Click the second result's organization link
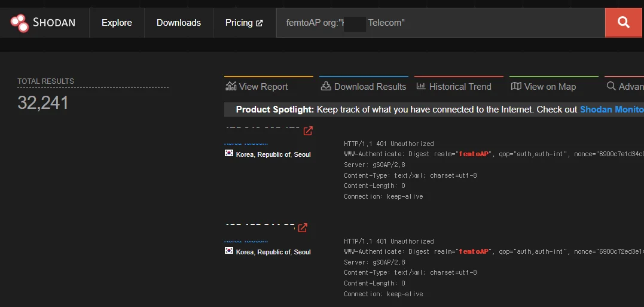 246,241
